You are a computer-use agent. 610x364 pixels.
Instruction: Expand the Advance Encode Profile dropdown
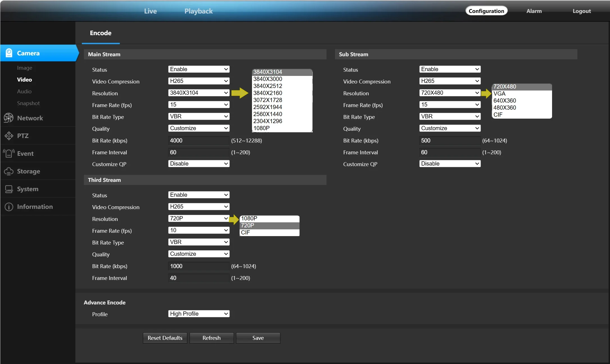(x=199, y=314)
